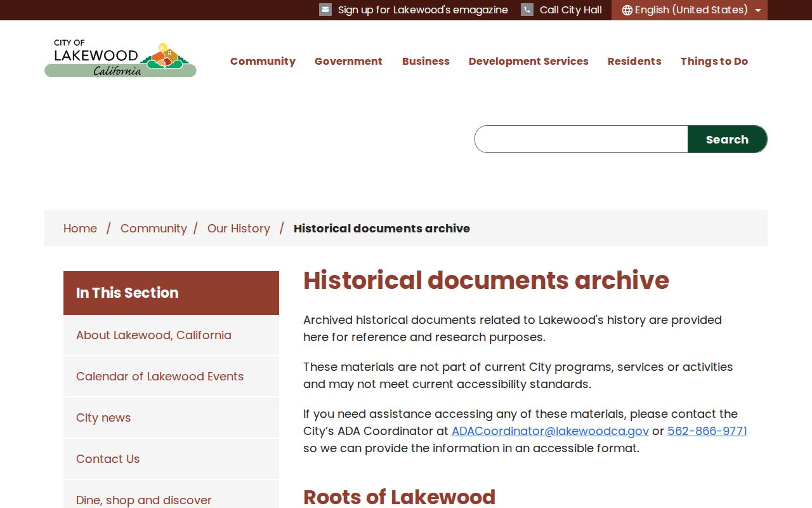This screenshot has width=812, height=508.
Task: Go to Community in the breadcrumb
Action: [x=154, y=229]
